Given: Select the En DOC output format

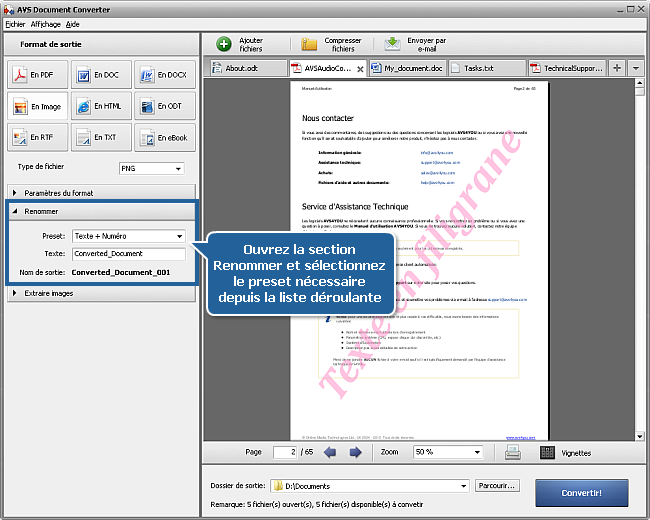Looking at the screenshot, I should (x=101, y=75).
